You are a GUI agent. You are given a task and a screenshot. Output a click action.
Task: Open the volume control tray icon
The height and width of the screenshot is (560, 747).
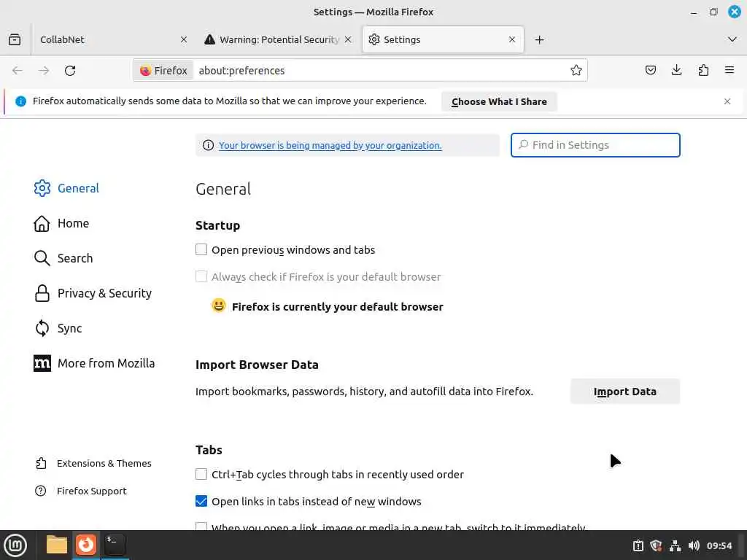point(694,545)
